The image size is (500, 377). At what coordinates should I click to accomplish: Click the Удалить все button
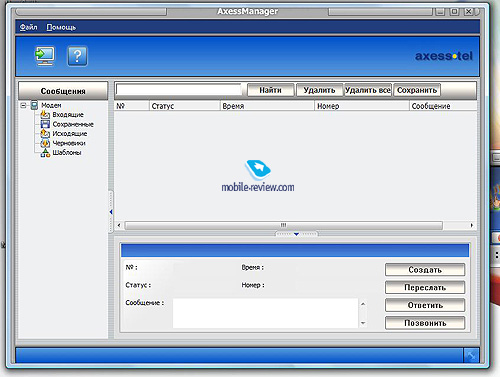(x=368, y=90)
